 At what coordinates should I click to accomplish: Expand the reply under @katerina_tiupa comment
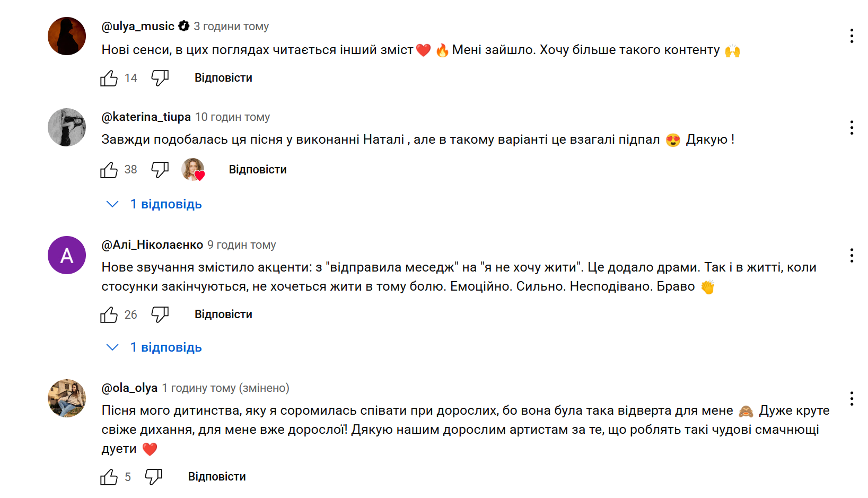165,204
